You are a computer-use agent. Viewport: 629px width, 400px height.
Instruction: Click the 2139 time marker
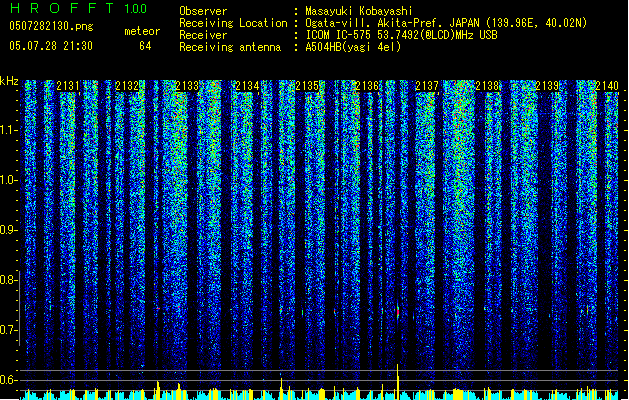pos(547,86)
